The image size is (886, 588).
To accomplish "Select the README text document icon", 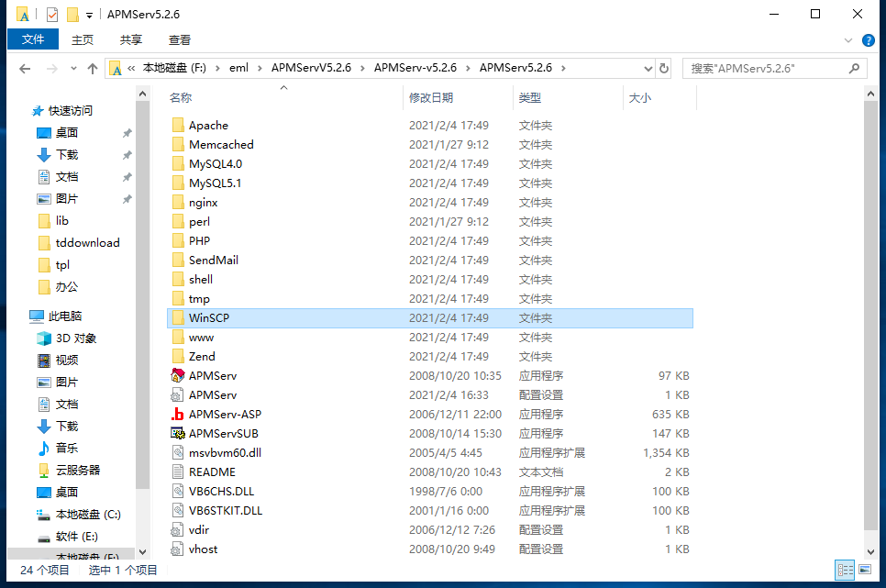I will [177, 472].
